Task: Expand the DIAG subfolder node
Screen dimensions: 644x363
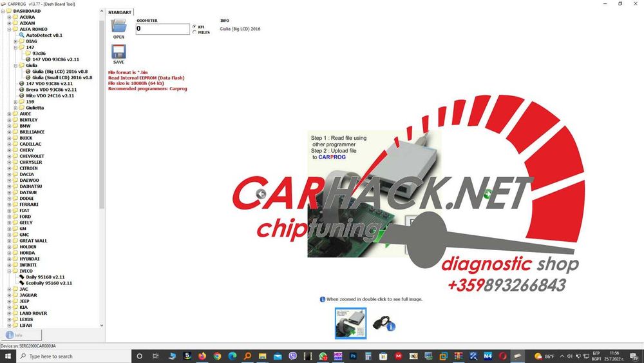Action: (15, 41)
